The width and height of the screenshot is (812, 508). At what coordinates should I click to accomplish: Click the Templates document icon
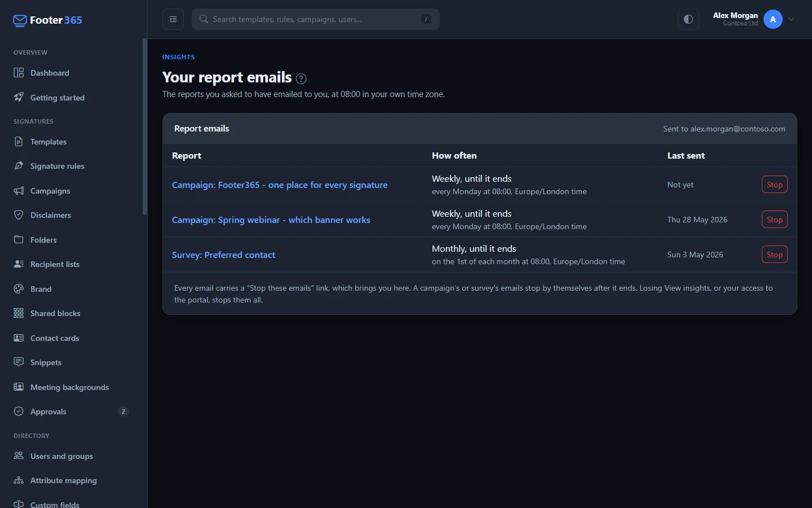[19, 142]
